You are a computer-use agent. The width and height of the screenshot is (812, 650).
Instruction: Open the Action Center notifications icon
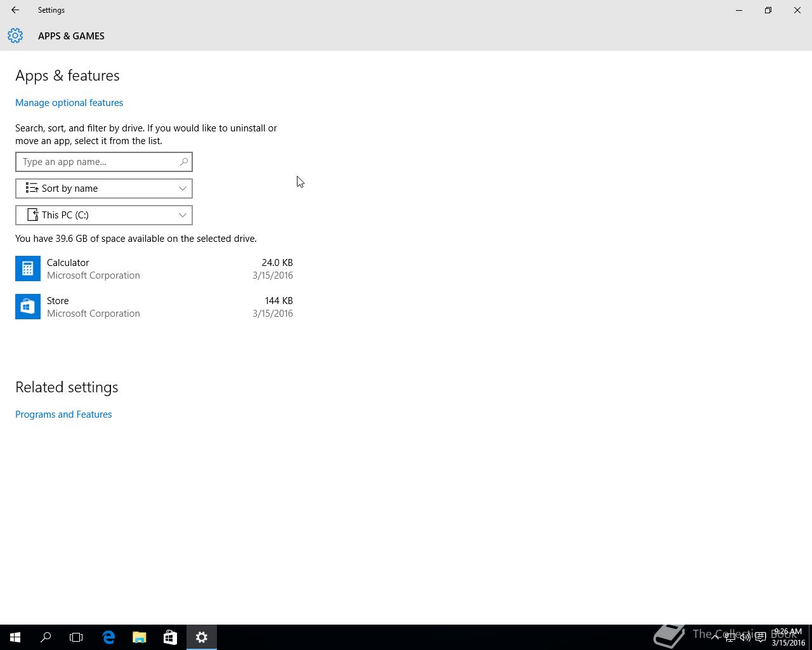coord(761,637)
